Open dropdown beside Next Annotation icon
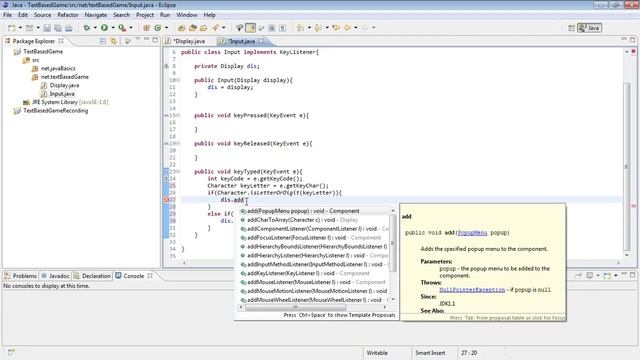The width and height of the screenshot is (640, 360). click(309, 28)
